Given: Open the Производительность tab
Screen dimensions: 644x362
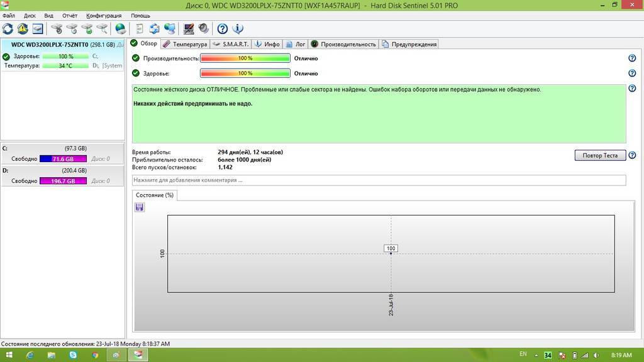Looking at the screenshot, I should point(343,44).
